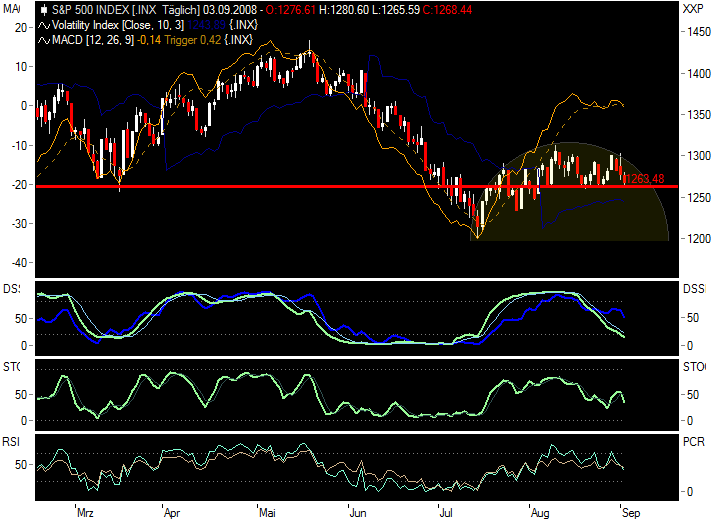Click the right STO panel label
The height and width of the screenshot is (520, 720).
694,367
